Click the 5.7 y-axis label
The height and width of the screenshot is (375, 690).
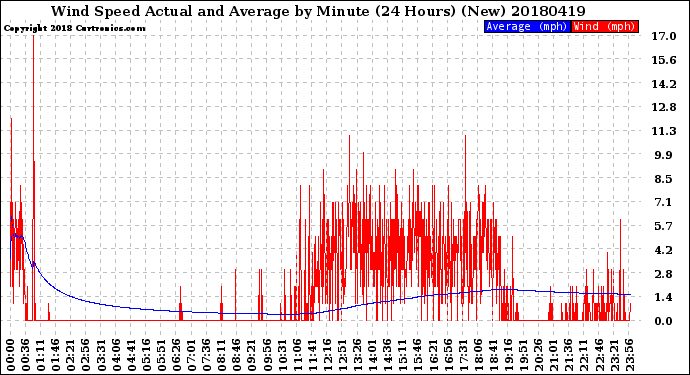point(664,226)
